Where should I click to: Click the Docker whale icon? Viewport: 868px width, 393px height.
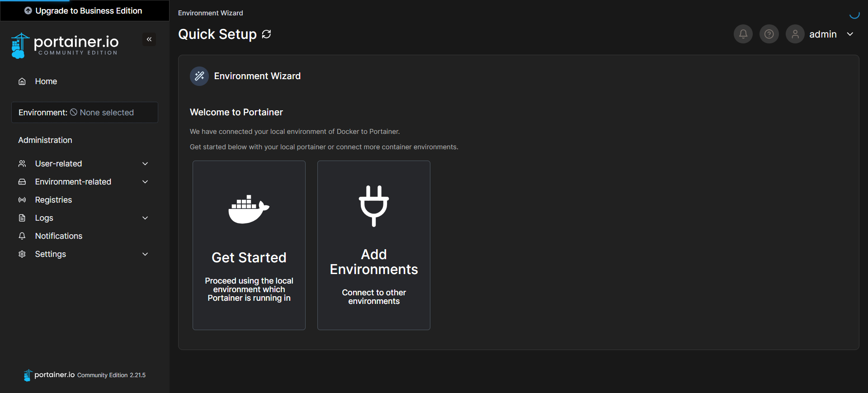(x=249, y=209)
